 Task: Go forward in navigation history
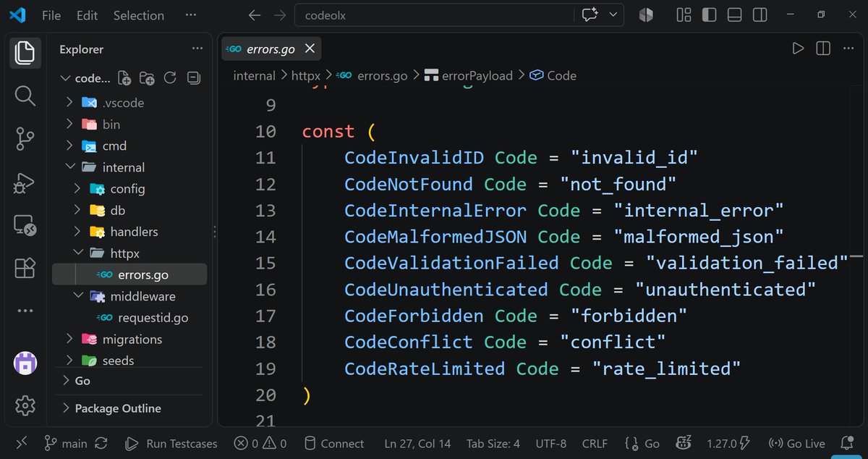pos(280,14)
